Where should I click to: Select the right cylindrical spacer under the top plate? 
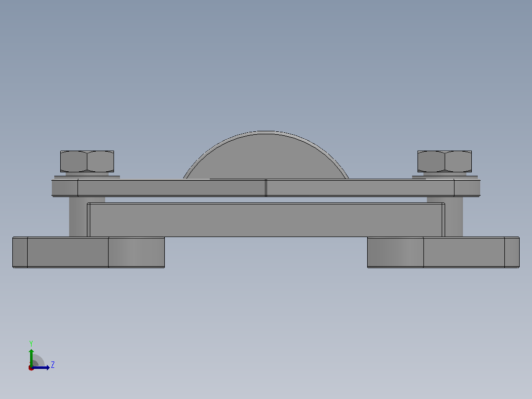pos(454,217)
